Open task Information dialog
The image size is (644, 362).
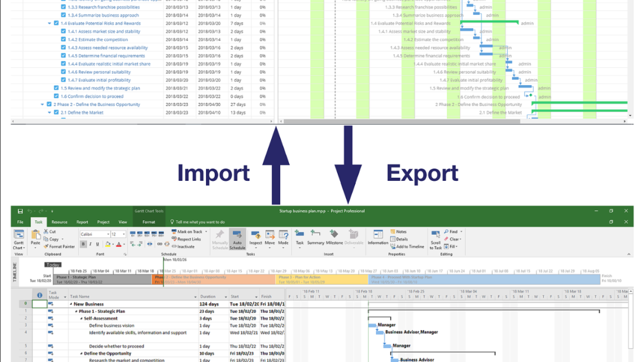coord(378,238)
